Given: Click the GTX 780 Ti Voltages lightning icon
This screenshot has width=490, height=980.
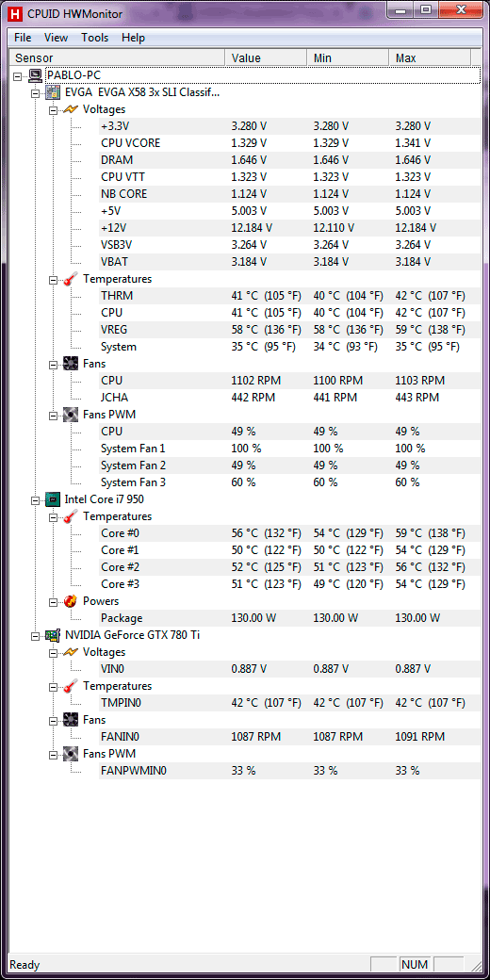Looking at the screenshot, I should click(71, 652).
